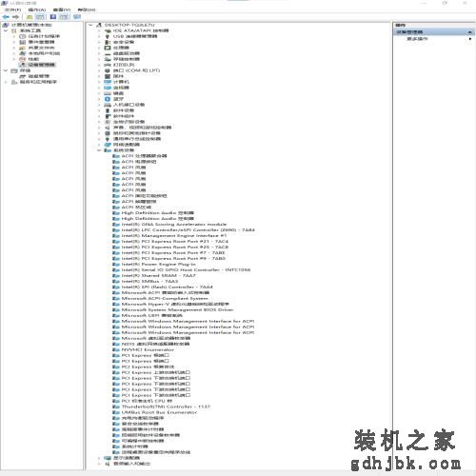
Task: Collapse the 系统设备 category
Action: 99,150
